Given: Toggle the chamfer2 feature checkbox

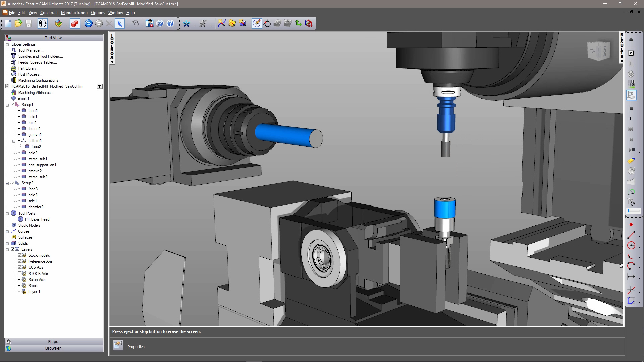Looking at the screenshot, I should [19, 207].
